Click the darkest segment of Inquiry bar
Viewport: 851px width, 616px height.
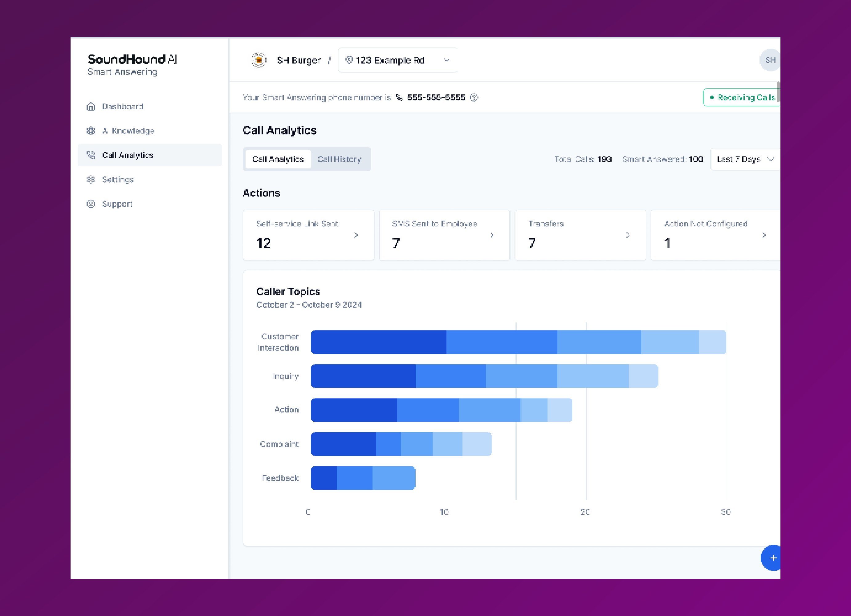[x=363, y=376]
